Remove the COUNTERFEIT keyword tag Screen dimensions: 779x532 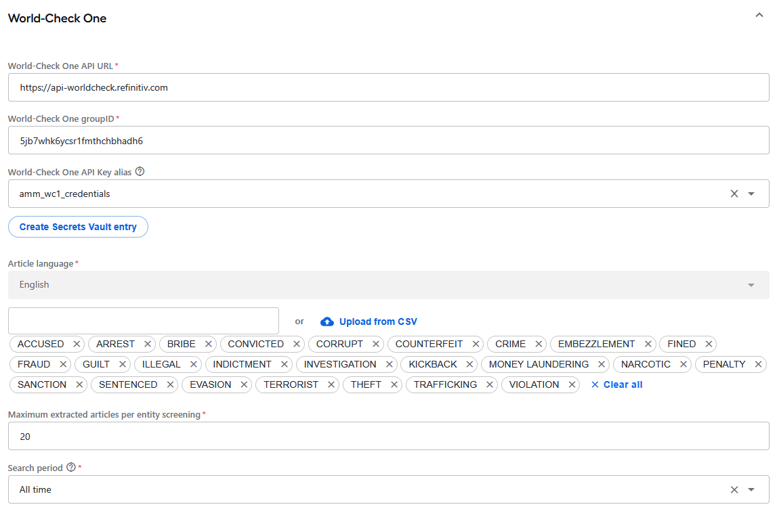click(x=476, y=344)
